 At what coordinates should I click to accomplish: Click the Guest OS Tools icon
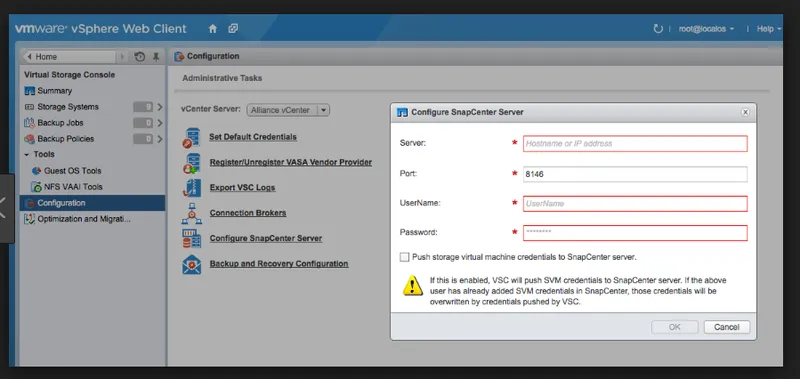click(36, 171)
